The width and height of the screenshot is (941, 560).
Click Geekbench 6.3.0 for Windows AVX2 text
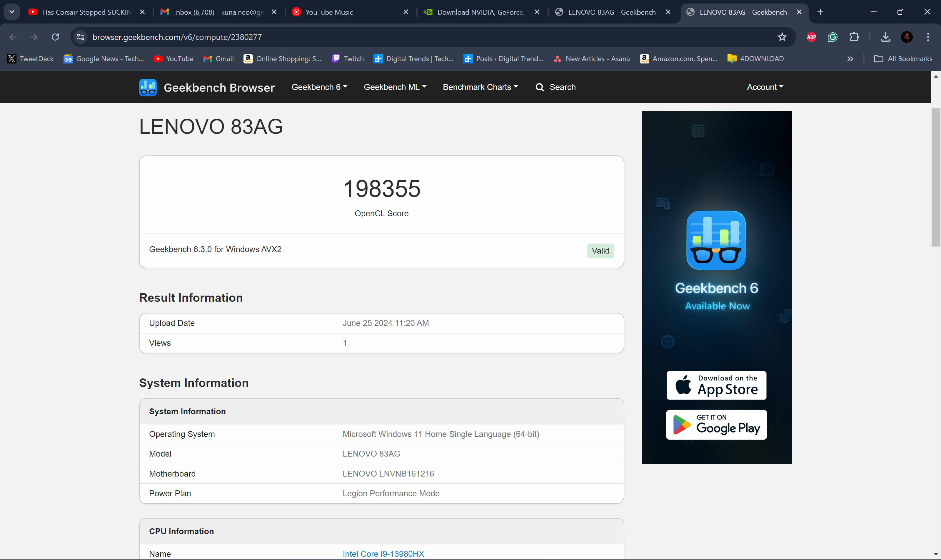pos(215,249)
